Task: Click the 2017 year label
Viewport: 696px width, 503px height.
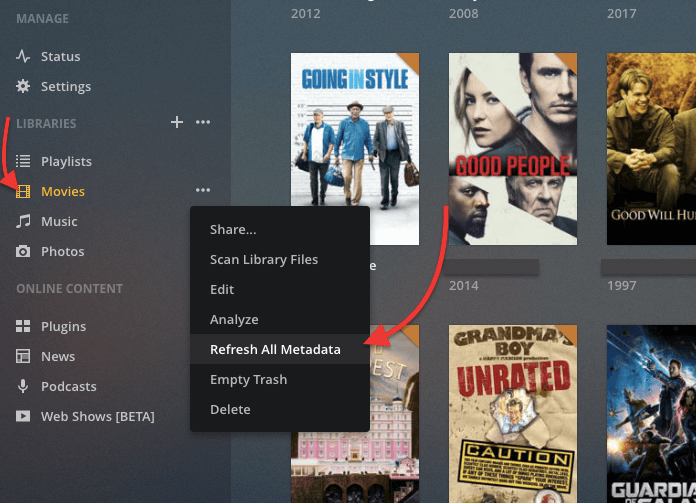Action: (621, 13)
